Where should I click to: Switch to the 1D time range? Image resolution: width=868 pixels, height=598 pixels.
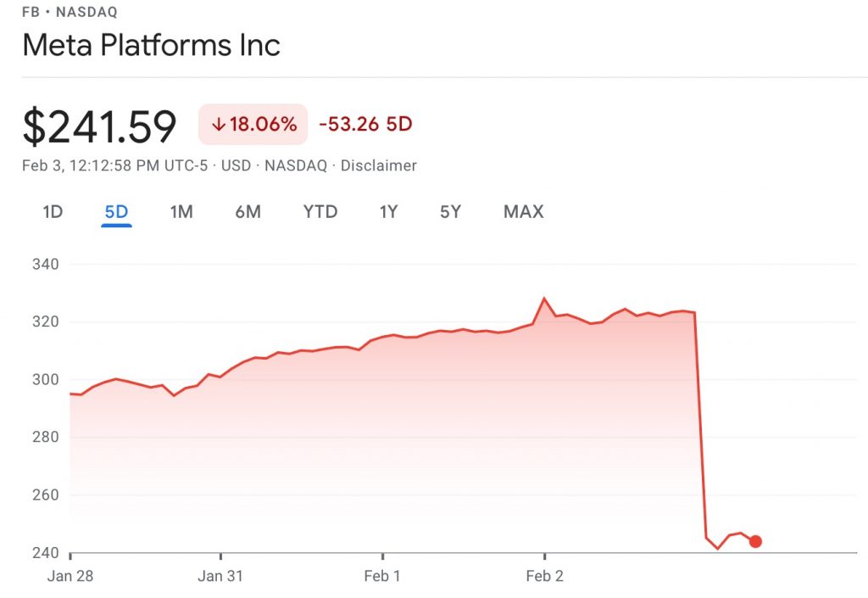click(x=53, y=212)
